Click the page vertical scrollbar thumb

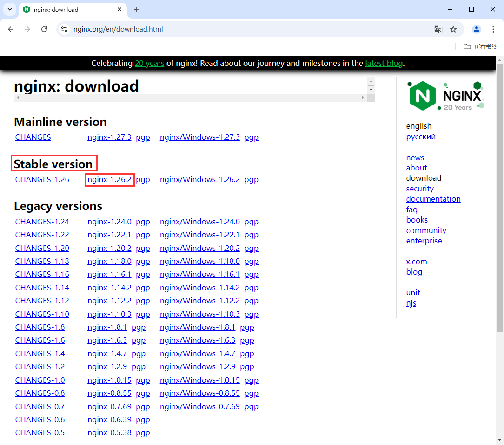point(499,198)
